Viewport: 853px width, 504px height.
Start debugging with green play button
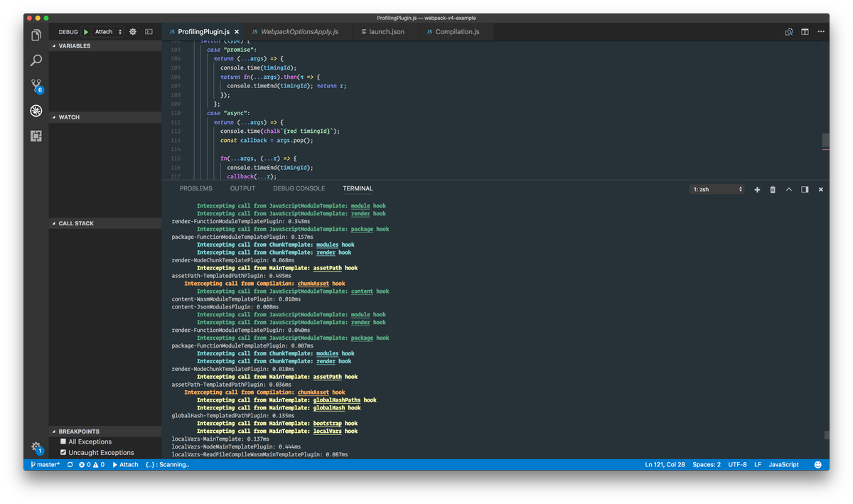(86, 32)
